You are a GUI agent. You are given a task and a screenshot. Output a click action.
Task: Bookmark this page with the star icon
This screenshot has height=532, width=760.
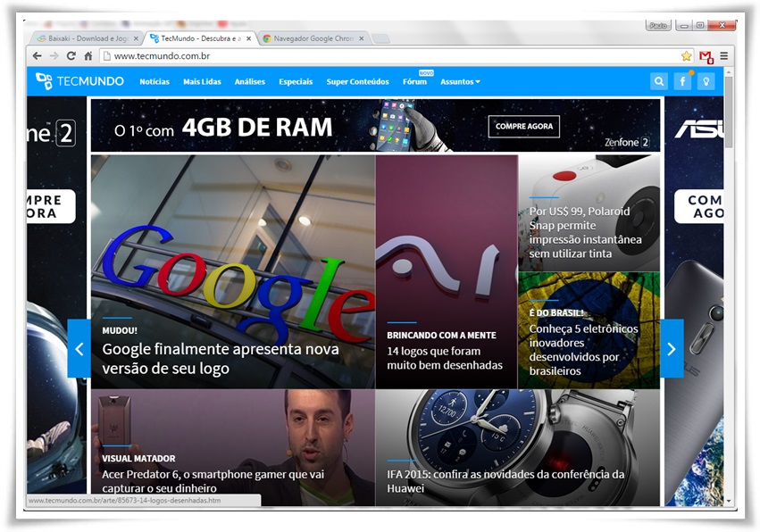tap(687, 56)
